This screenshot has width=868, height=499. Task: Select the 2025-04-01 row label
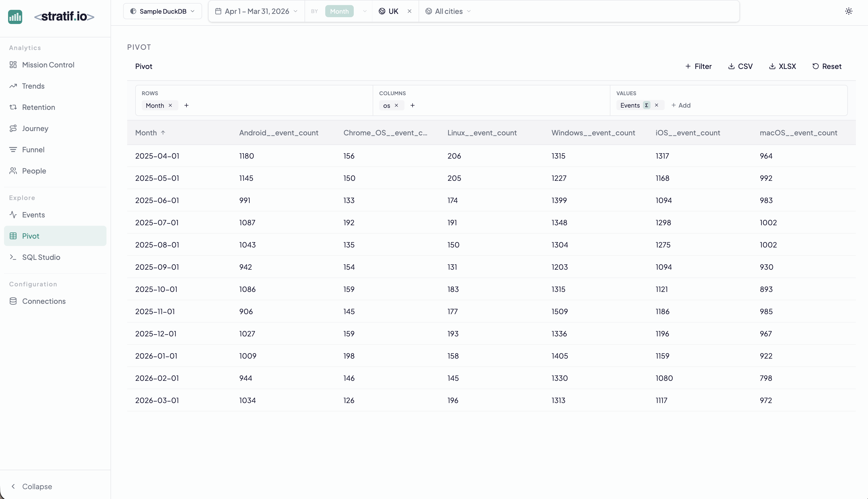tap(157, 156)
